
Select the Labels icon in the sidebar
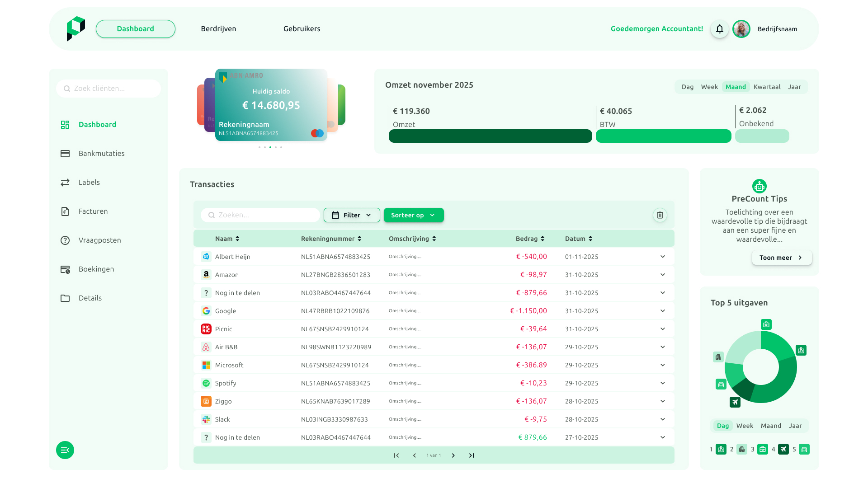65,182
